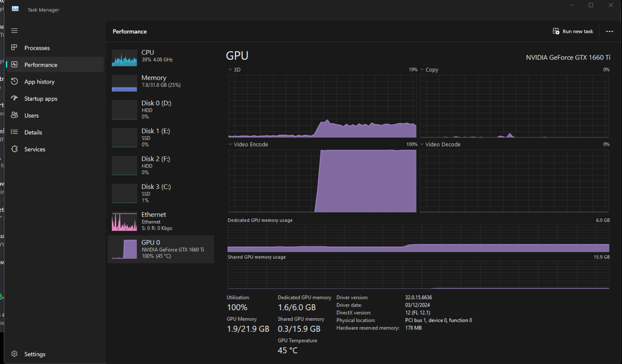Click the NVIDIA GeForce GTX 1660 Ti heading
The image size is (622, 364).
pyautogui.click(x=568, y=57)
